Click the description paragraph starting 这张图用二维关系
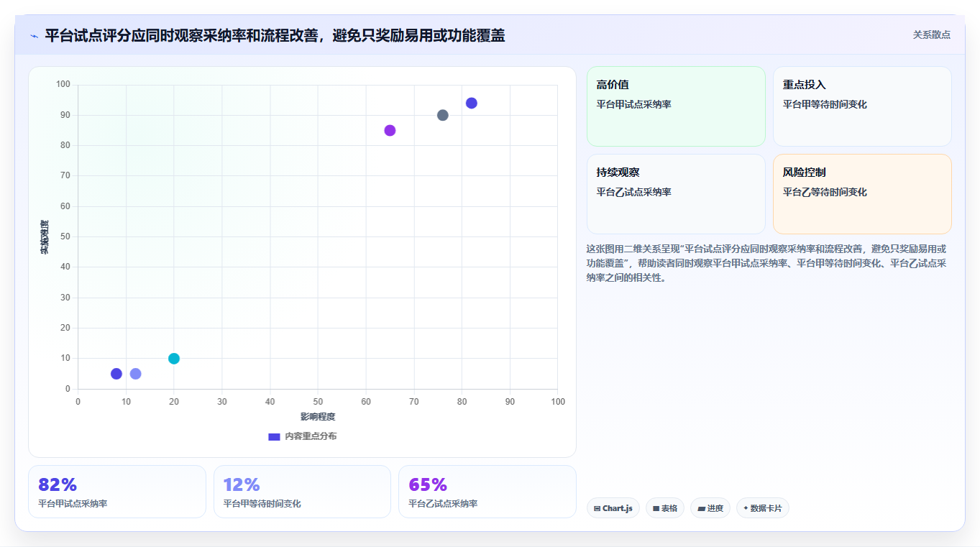 (x=766, y=263)
